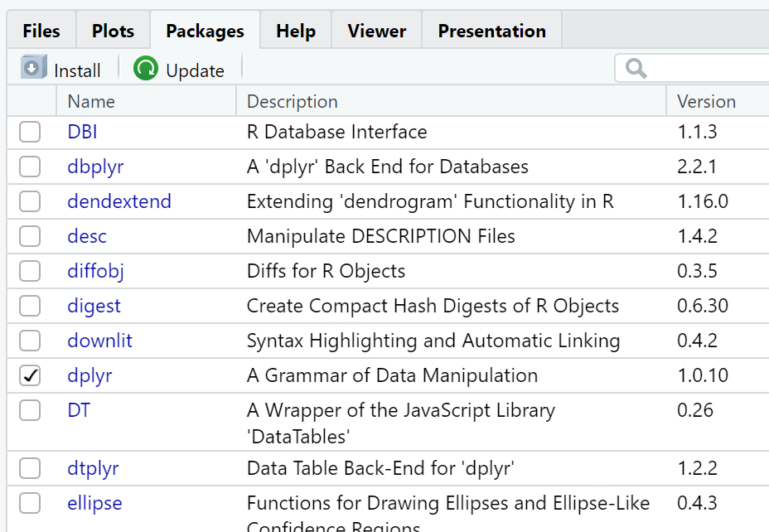
Task: Open the dtplyr package help link
Action: [93, 468]
